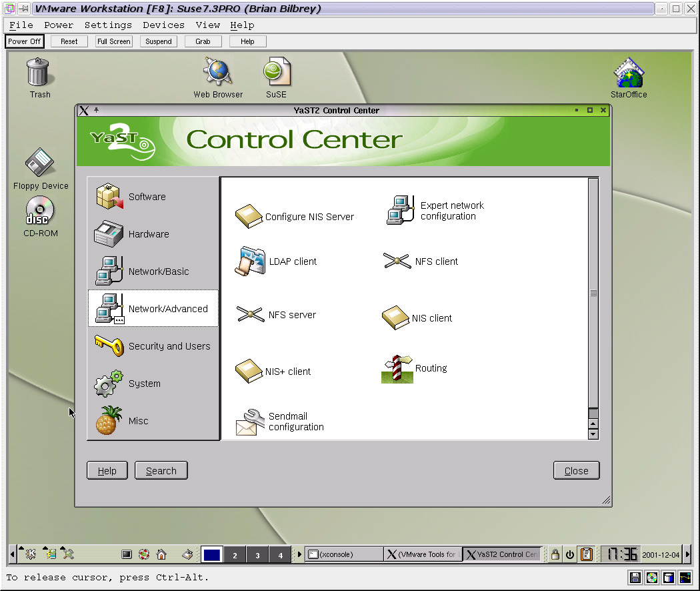Viewport: 700px width, 591px height.
Task: Open the NIS+ client module
Action: (x=273, y=372)
